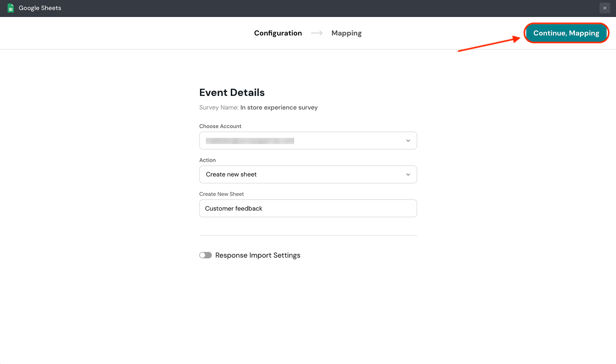Open the Choose Account dropdown

[x=308, y=141]
